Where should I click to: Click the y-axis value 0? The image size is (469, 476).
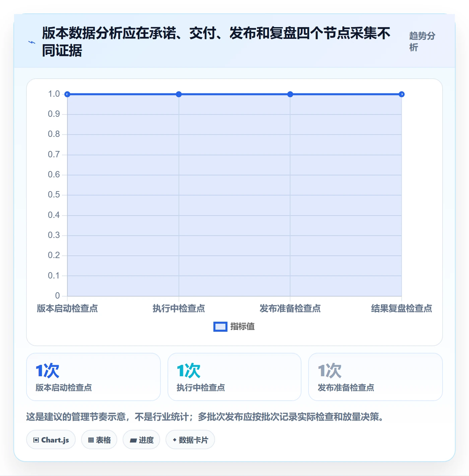coord(58,296)
